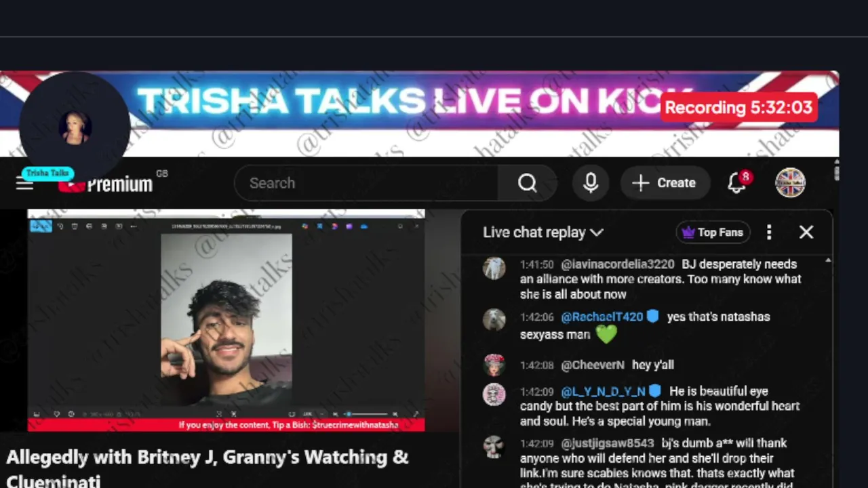
Task: Select @CheeverN 'hey y'all' chat message
Action: [597, 365]
